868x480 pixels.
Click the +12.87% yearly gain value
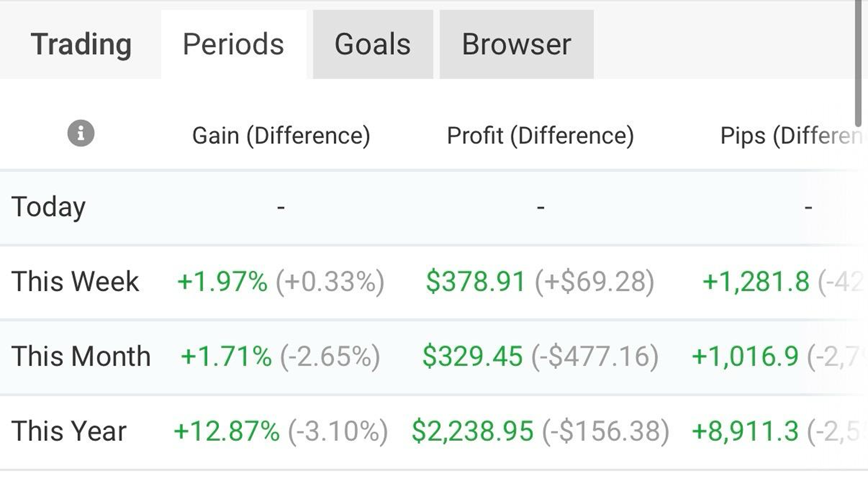click(227, 431)
